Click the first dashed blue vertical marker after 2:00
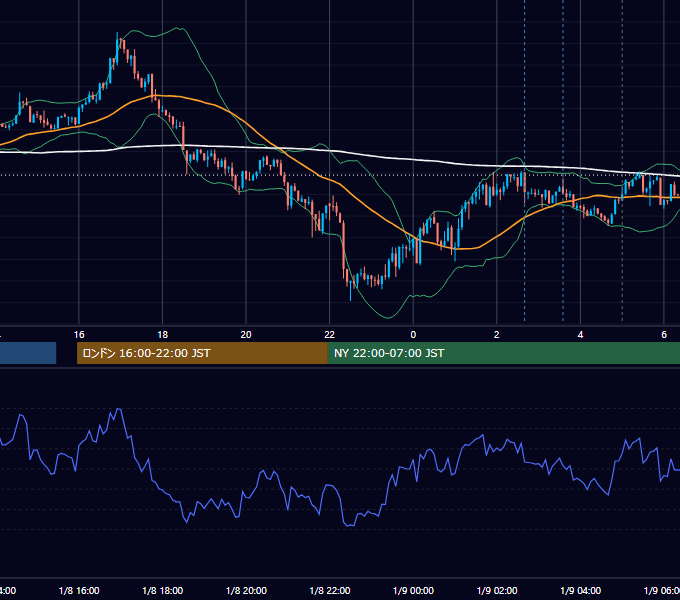680x600 pixels. point(525,160)
